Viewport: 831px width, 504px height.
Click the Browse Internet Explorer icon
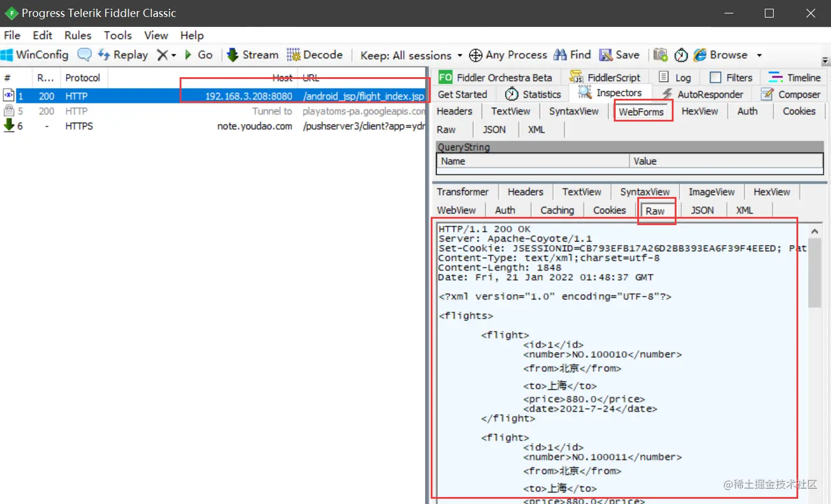click(700, 55)
